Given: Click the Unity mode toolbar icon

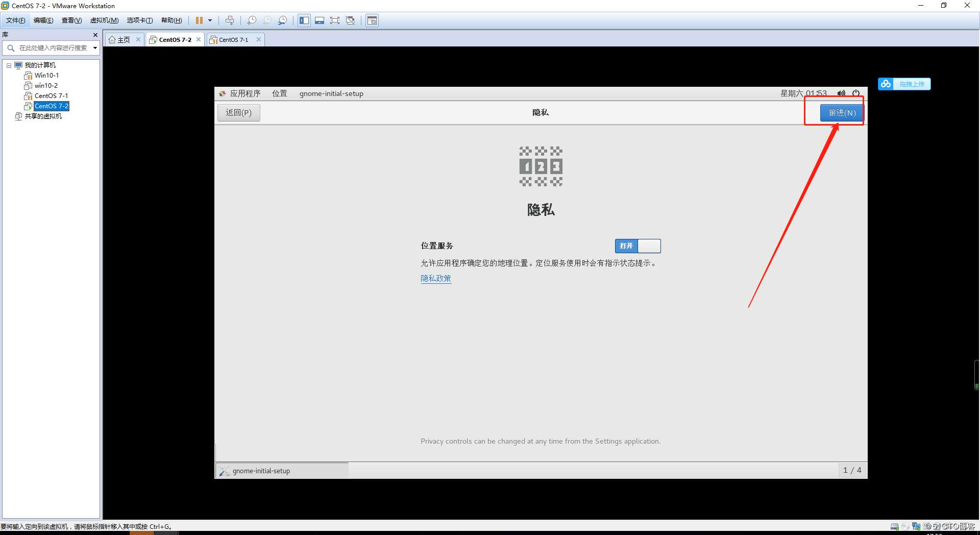Looking at the screenshot, I should (350, 20).
